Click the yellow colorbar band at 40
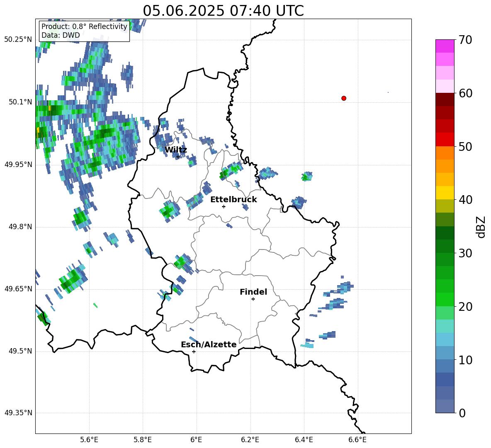This screenshot has height=448, width=491. click(x=445, y=193)
